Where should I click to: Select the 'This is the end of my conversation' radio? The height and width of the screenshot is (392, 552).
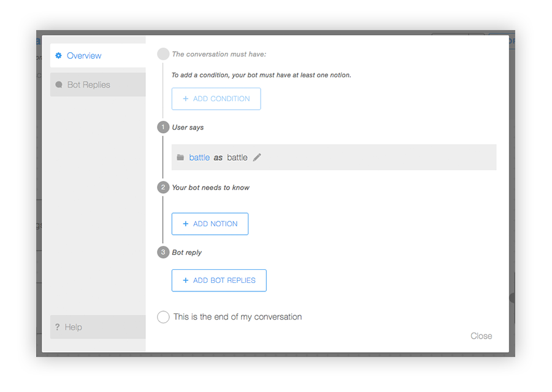163,317
